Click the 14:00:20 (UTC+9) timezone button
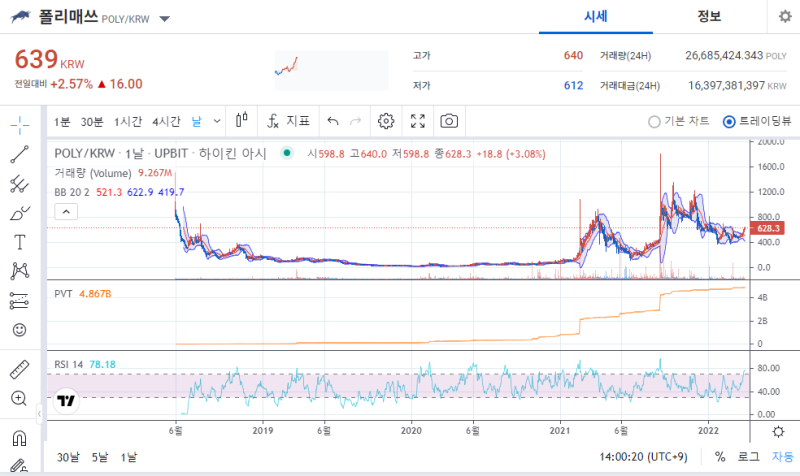Viewport: 800px width, 476px height. coord(643,457)
